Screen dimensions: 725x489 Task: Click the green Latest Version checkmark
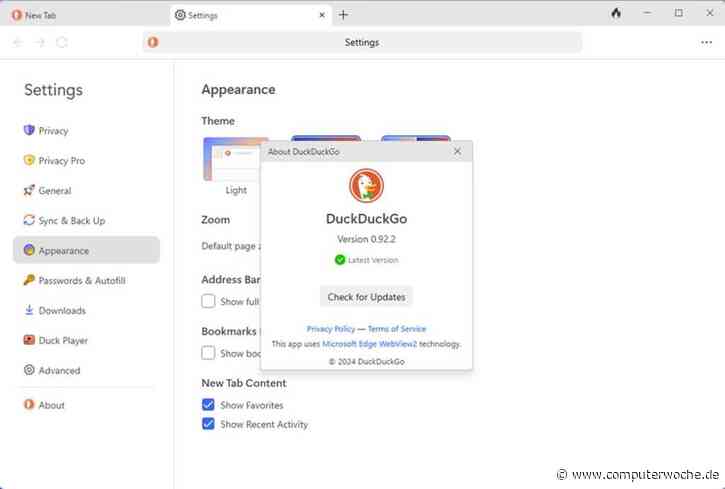click(x=340, y=260)
